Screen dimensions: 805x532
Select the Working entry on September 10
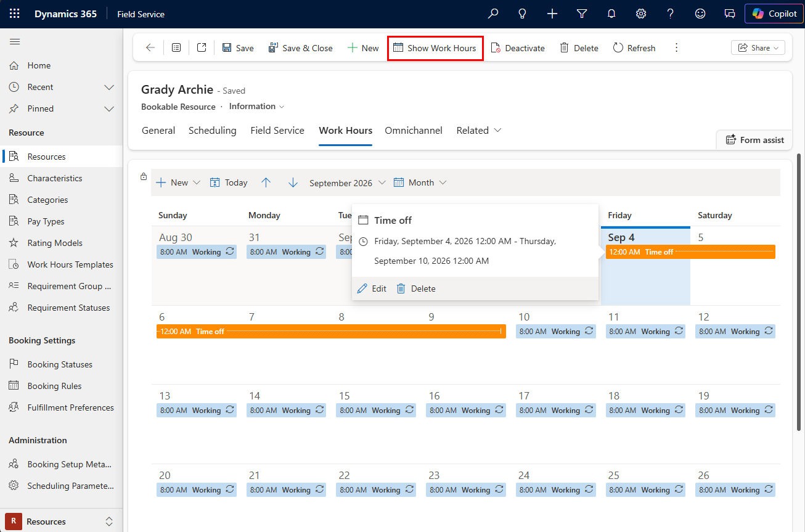pos(556,331)
